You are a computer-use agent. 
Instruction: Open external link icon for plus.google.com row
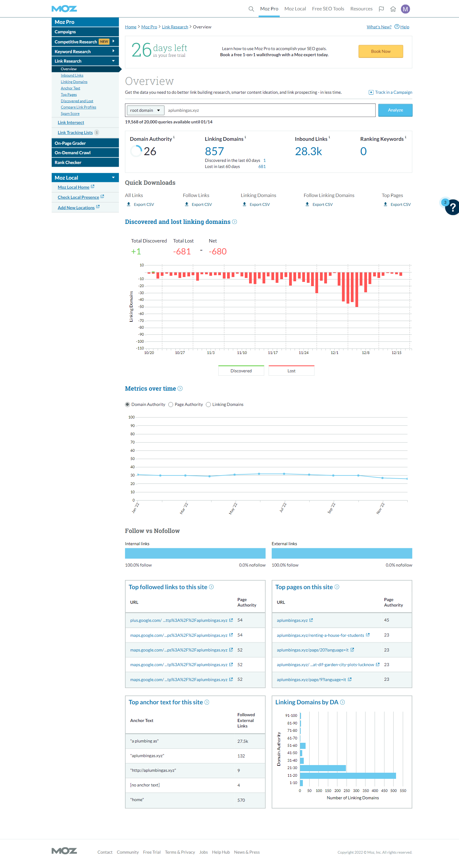point(231,620)
